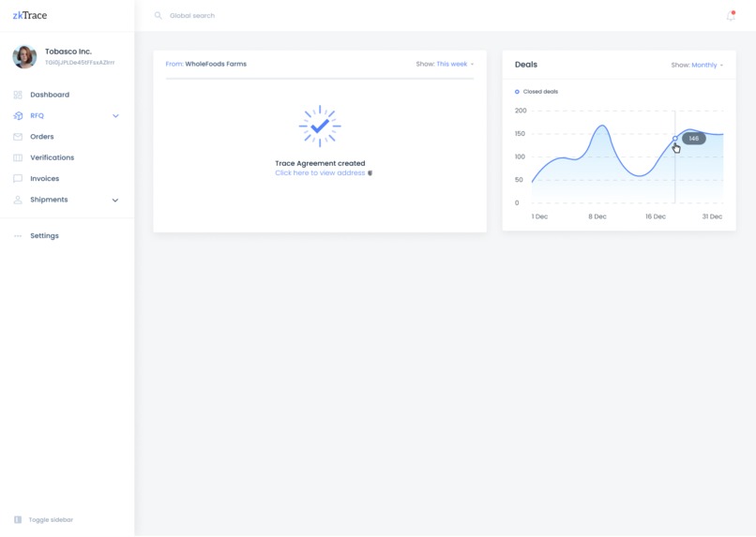
Task: Focus the Global search field
Action: click(x=192, y=15)
